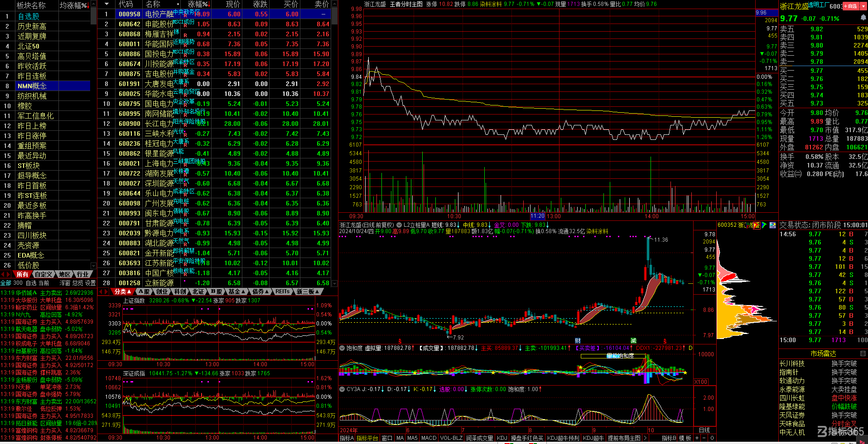Select the 军工信息化 sector row
Image resolution: width=868 pixels, height=444 pixels.
point(45,116)
